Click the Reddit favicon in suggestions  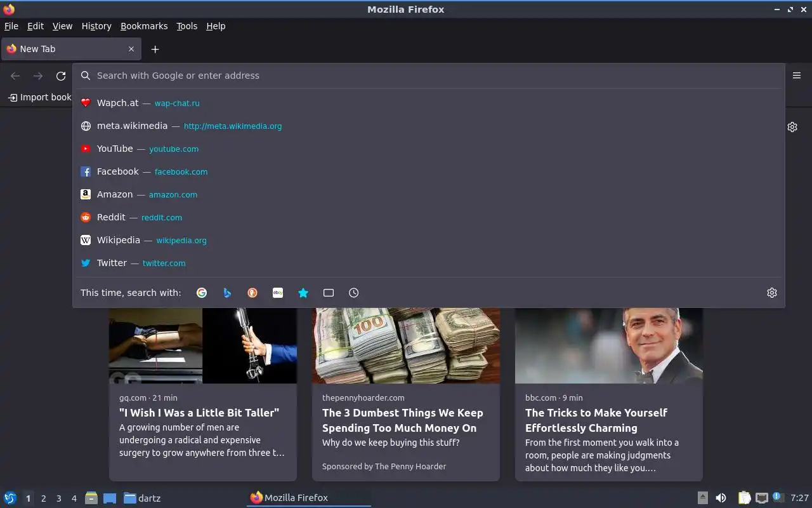[x=86, y=217]
